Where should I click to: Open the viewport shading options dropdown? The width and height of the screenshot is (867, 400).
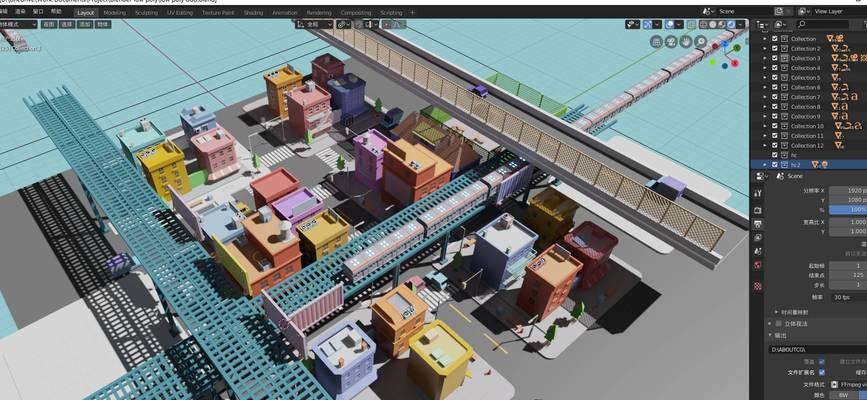tap(740, 24)
